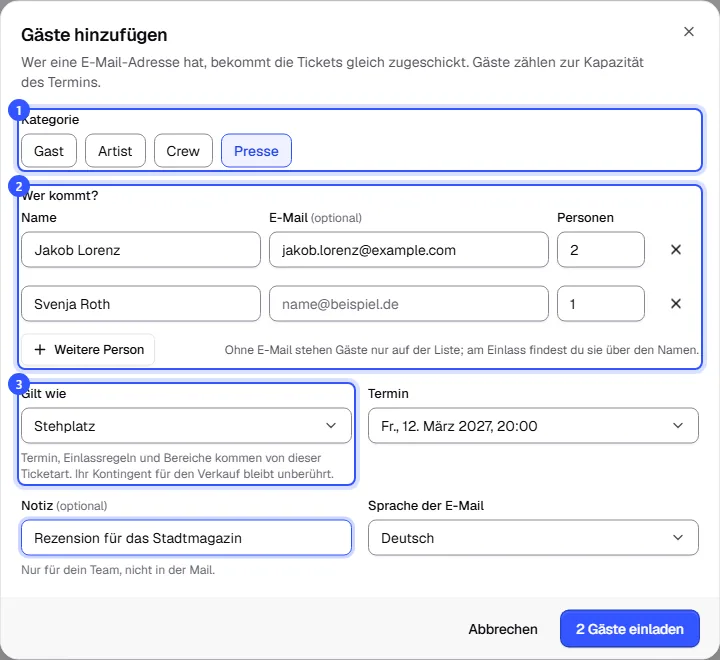Open the Gilt wie Stehplatz dropdown
Viewport: 720px width, 660px height.
(x=186, y=426)
